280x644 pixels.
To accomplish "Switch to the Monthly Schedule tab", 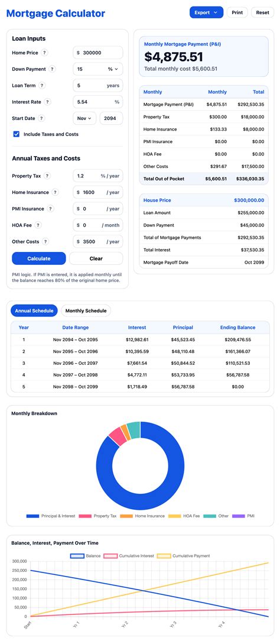I will (x=86, y=311).
